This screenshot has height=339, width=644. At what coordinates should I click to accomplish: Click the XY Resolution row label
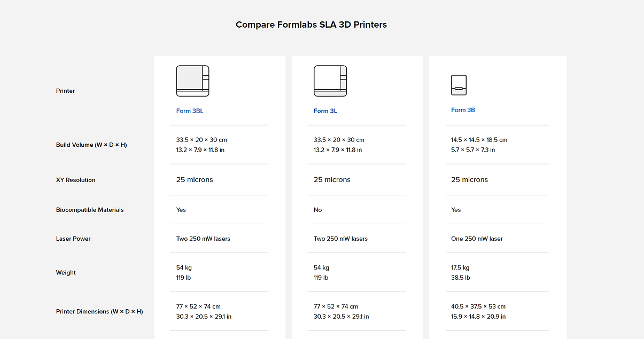[x=75, y=180]
